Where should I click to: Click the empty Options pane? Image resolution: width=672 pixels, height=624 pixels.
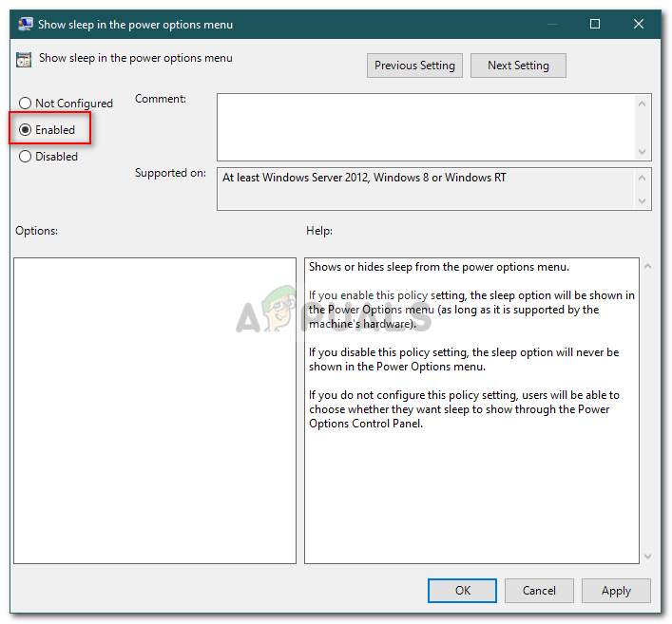coord(155,410)
